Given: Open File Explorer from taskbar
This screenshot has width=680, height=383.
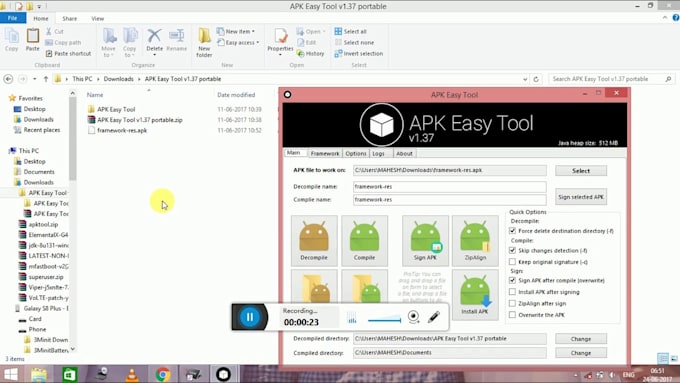Looking at the screenshot, I should coord(39,374).
